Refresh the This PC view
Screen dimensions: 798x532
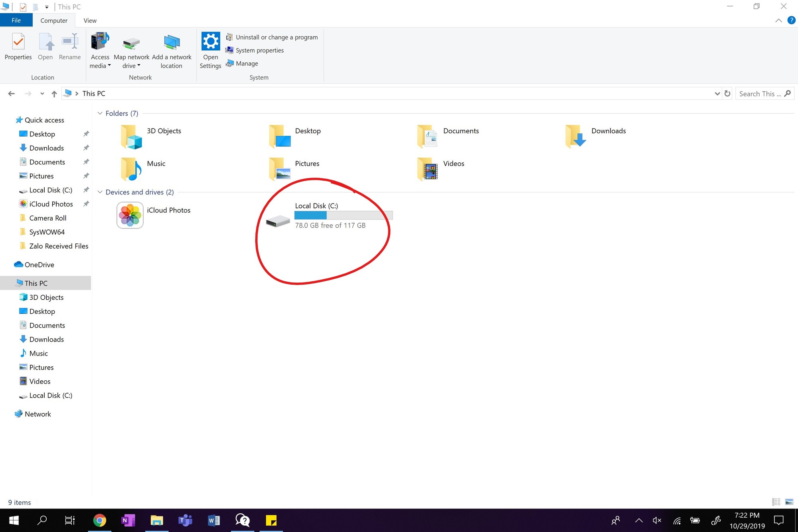727,93
